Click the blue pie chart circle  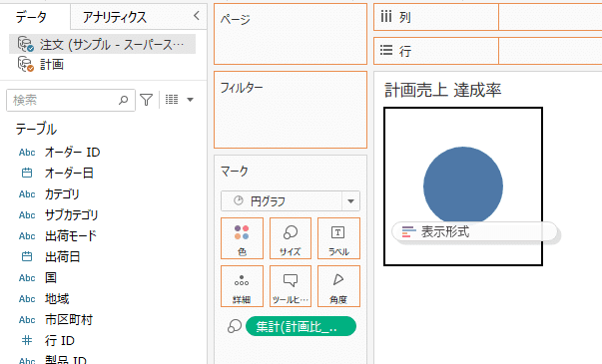463,184
